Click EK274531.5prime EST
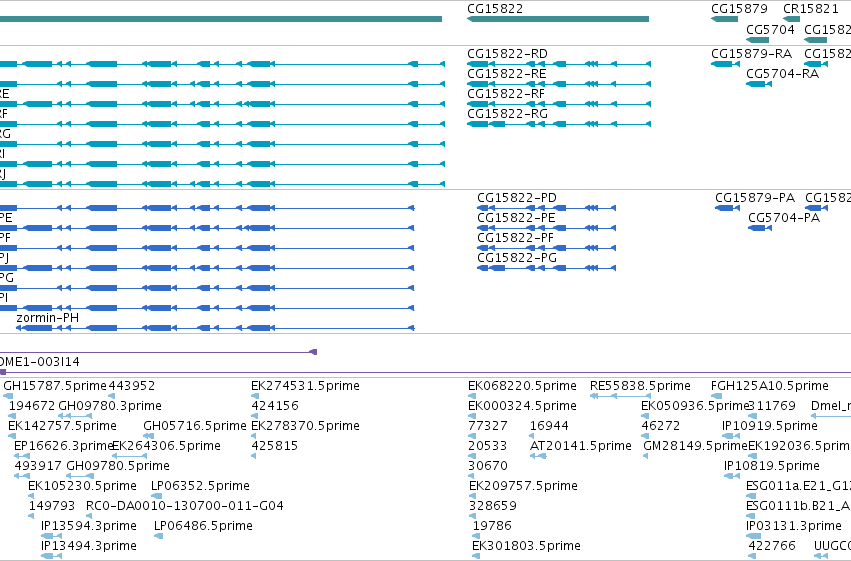This screenshot has height=561, width=851. 255,396
